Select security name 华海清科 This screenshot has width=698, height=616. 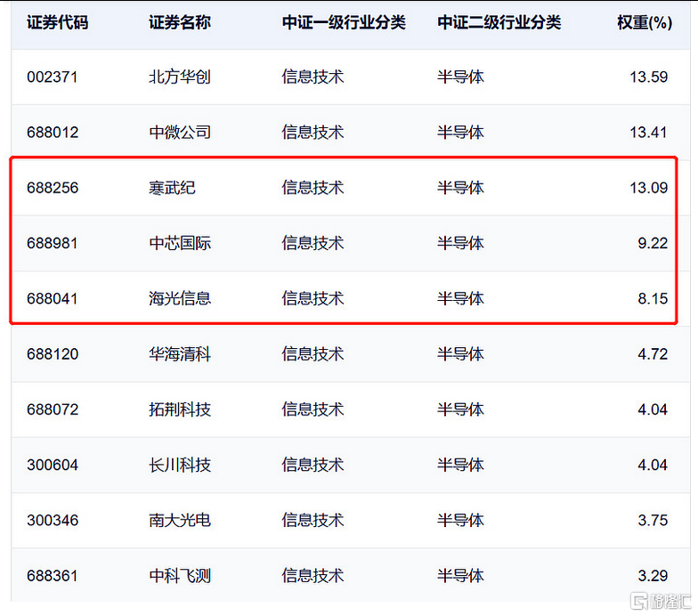click(180, 354)
